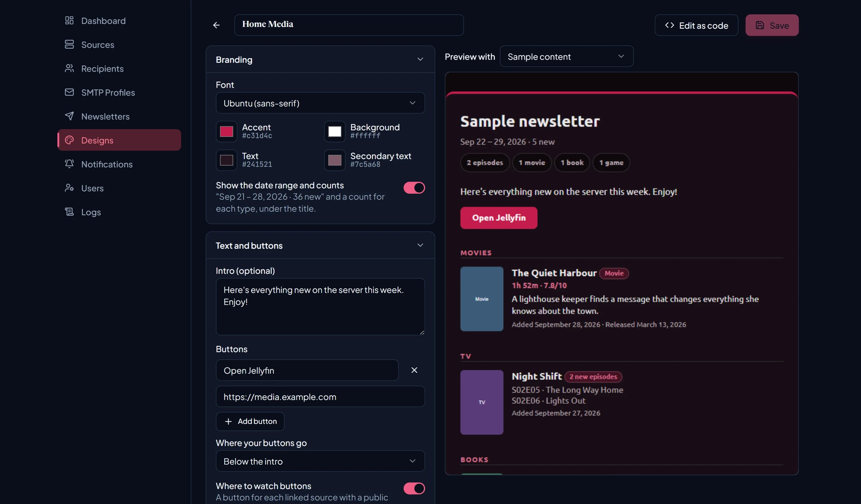
Task: Click the Home Media design name field
Action: click(x=349, y=25)
